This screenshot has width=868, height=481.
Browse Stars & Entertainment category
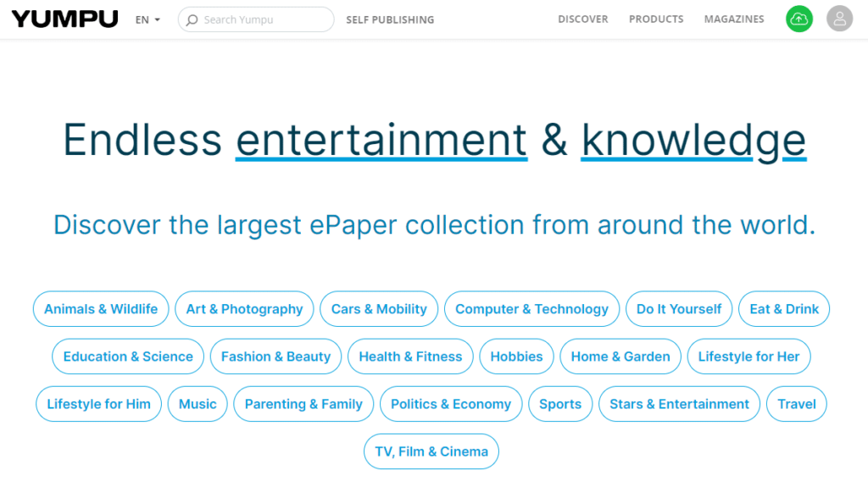(x=679, y=404)
